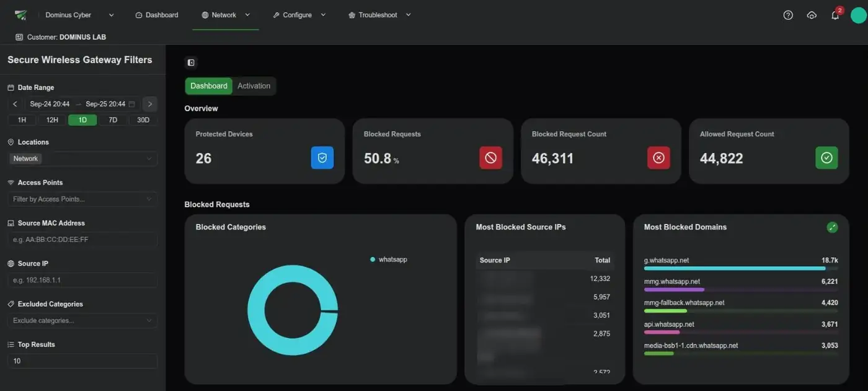
Task: Click the mmg.whatsapp.net progress bar
Action: pyautogui.click(x=741, y=290)
